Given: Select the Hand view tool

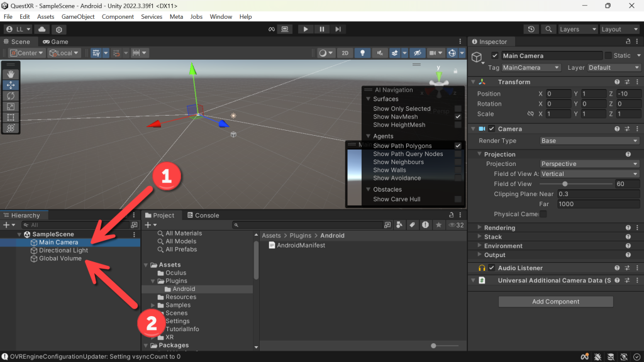Looking at the screenshot, I should 11,74.
